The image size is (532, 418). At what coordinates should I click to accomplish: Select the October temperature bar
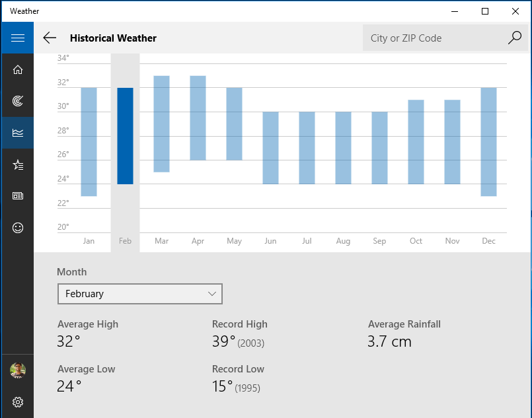416,142
